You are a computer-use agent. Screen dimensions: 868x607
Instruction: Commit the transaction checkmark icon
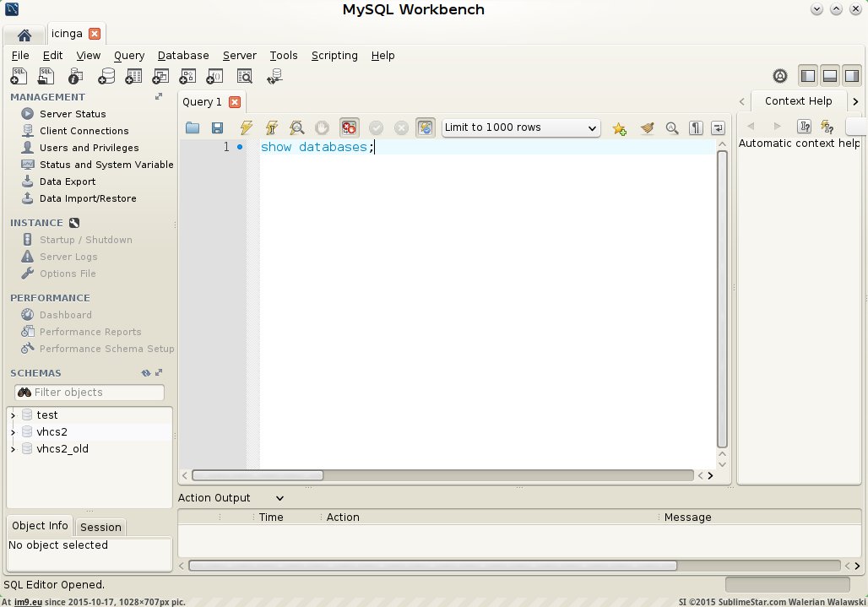coord(376,127)
